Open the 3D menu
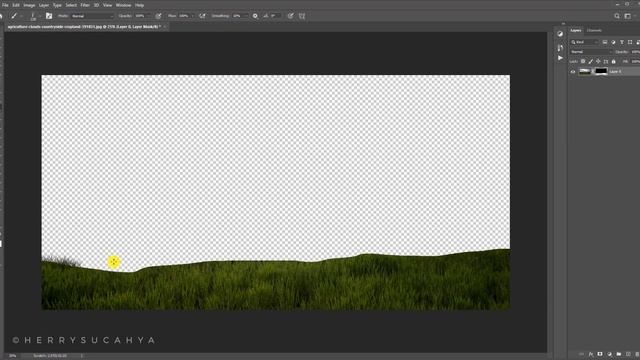 (96, 5)
